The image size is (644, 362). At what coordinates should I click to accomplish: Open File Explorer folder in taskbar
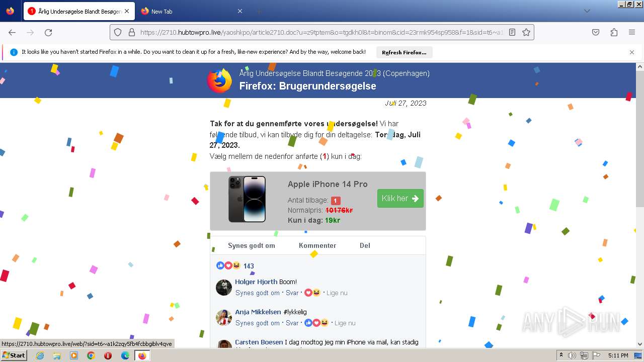tap(57, 355)
